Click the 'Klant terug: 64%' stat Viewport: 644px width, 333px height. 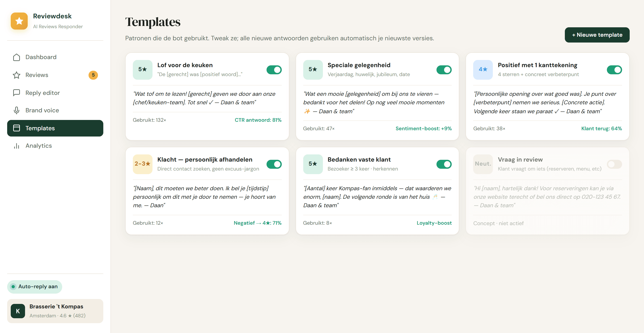tap(602, 129)
